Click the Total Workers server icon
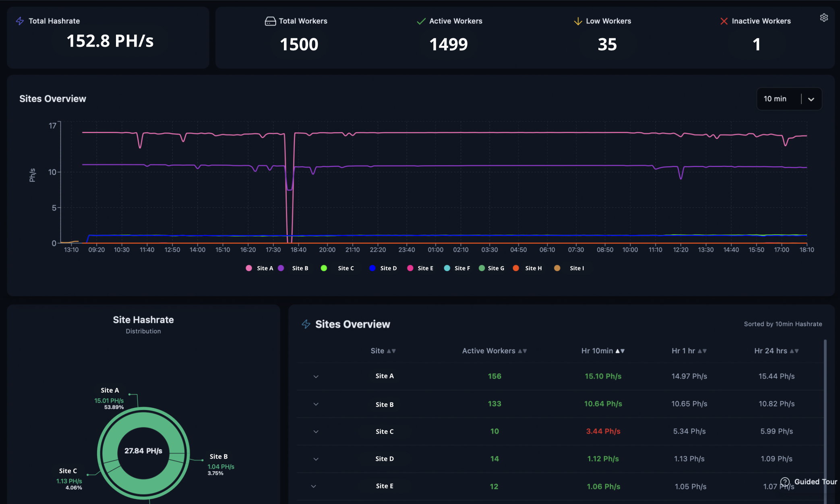This screenshot has height=504, width=840. coord(270,21)
